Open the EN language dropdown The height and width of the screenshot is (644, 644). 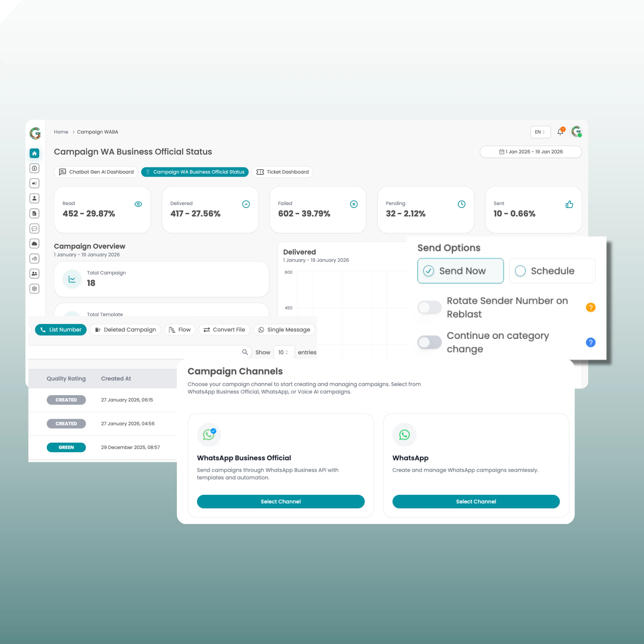540,132
